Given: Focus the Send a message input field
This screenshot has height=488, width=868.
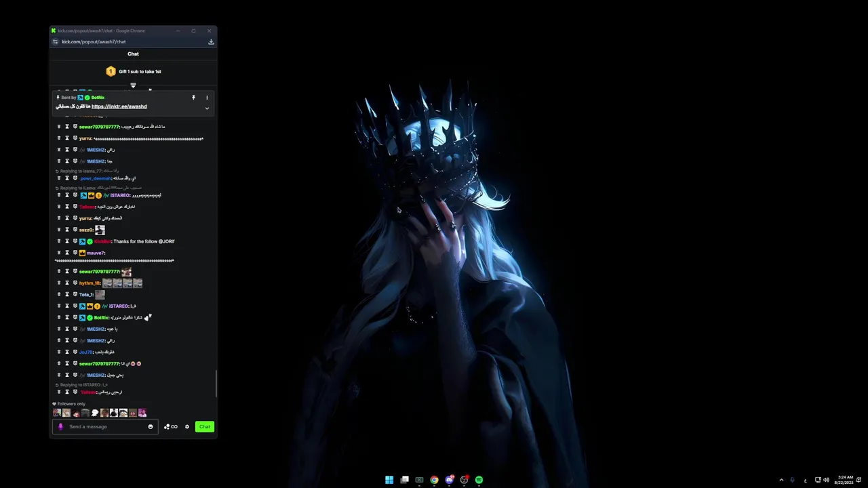Looking at the screenshot, I should click(x=106, y=427).
